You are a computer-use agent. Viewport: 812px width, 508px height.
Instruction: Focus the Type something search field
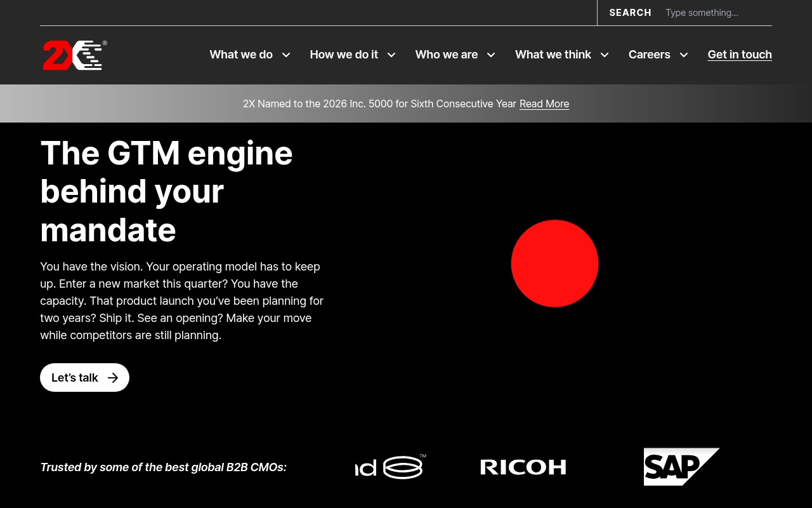[x=717, y=13]
